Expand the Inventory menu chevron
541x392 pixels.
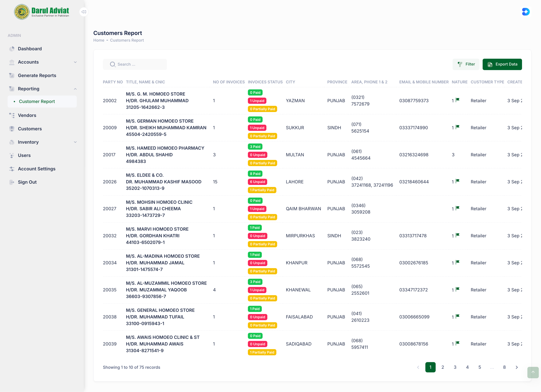pos(75,142)
